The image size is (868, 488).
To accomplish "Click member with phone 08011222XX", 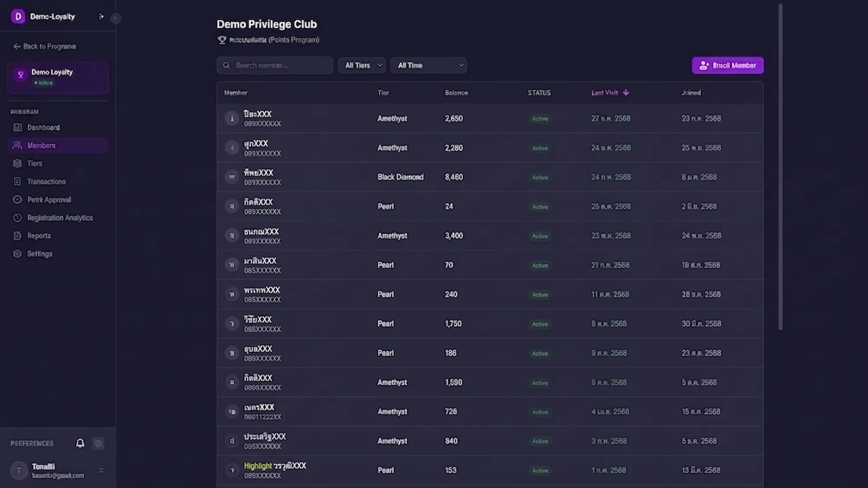I will (x=490, y=412).
